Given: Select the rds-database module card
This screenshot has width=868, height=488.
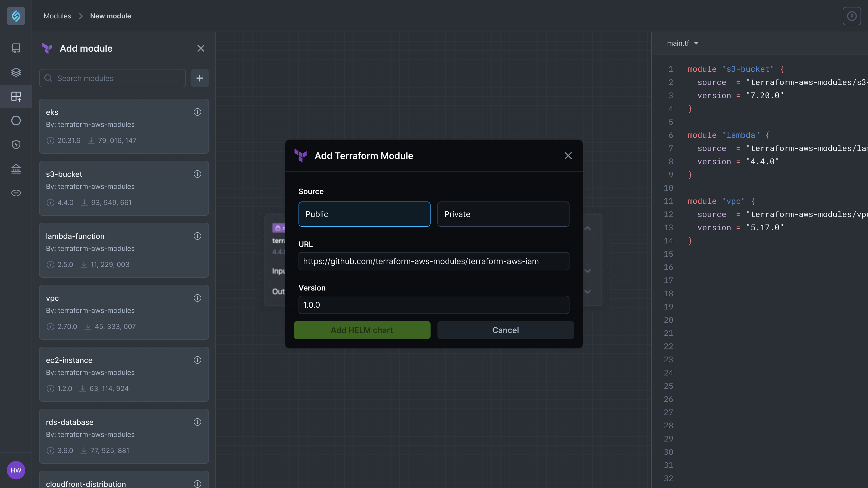Looking at the screenshot, I should coord(124,436).
